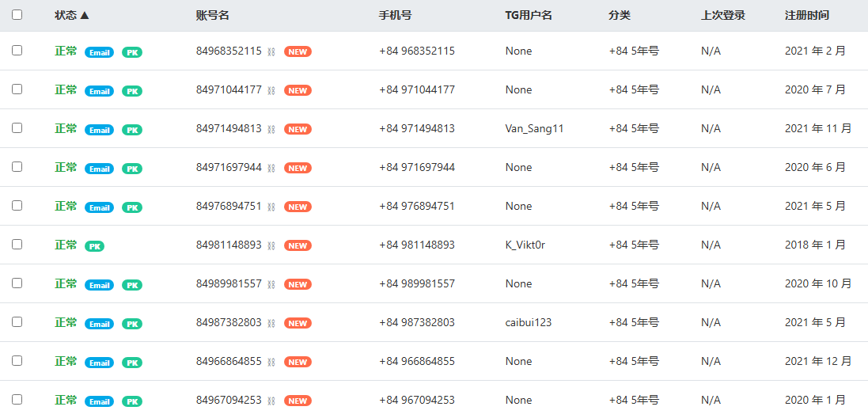Click +84 5年号 category in 84967094253 row
Image resolution: width=868 pixels, height=418 pixels.
pyautogui.click(x=634, y=400)
